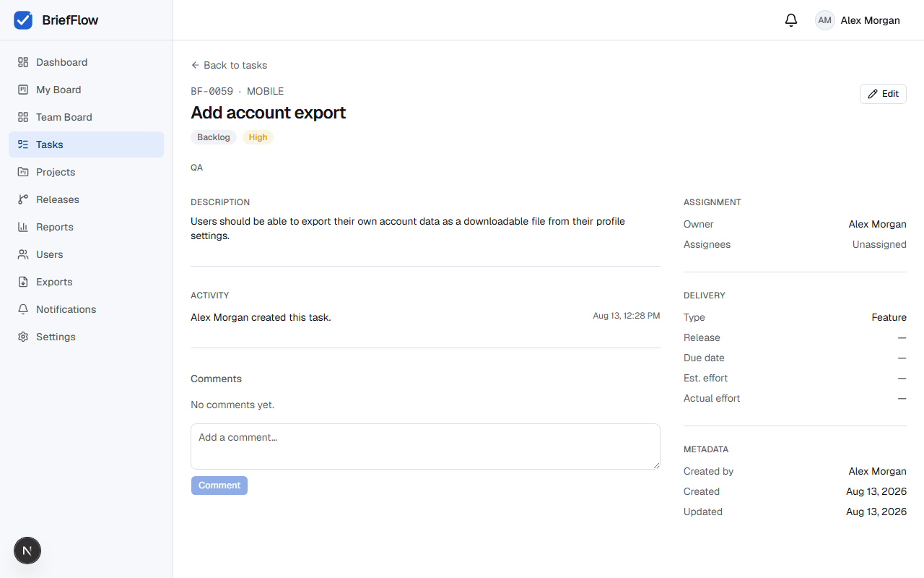Click the DELIVERY section heading
The height and width of the screenshot is (578, 924).
coord(705,296)
